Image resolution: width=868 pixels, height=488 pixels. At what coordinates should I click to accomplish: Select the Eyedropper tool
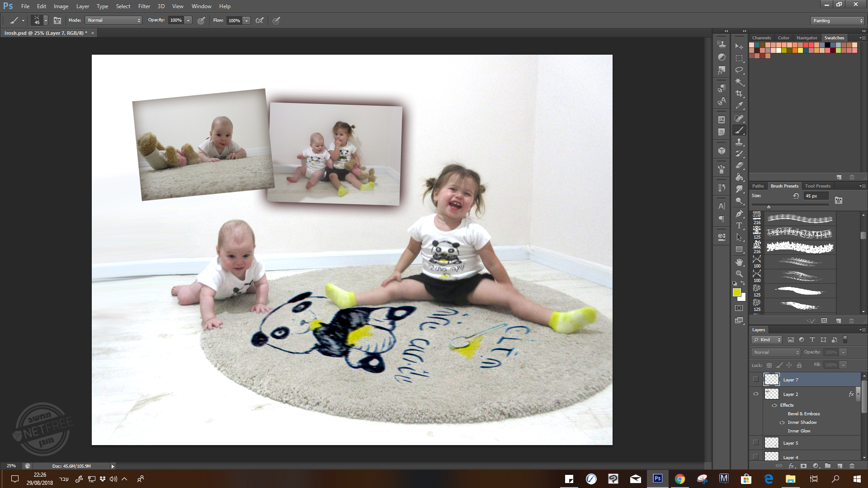coord(739,105)
